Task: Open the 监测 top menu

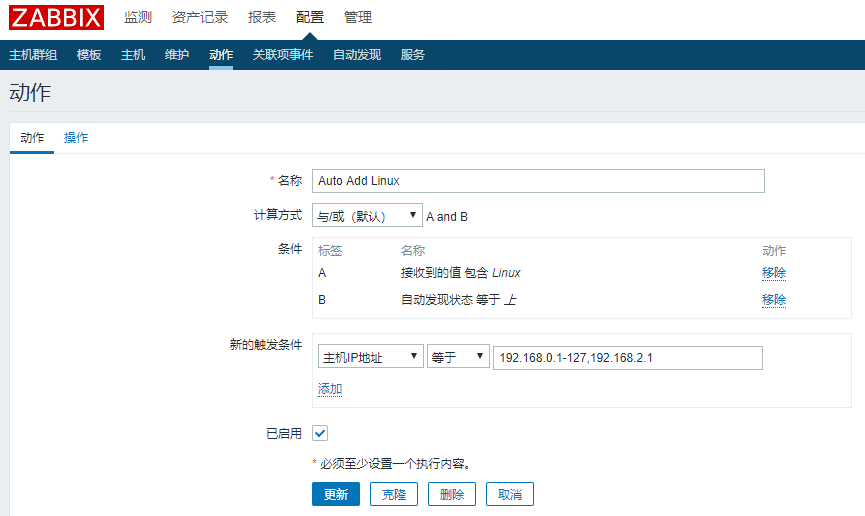Action: point(138,17)
